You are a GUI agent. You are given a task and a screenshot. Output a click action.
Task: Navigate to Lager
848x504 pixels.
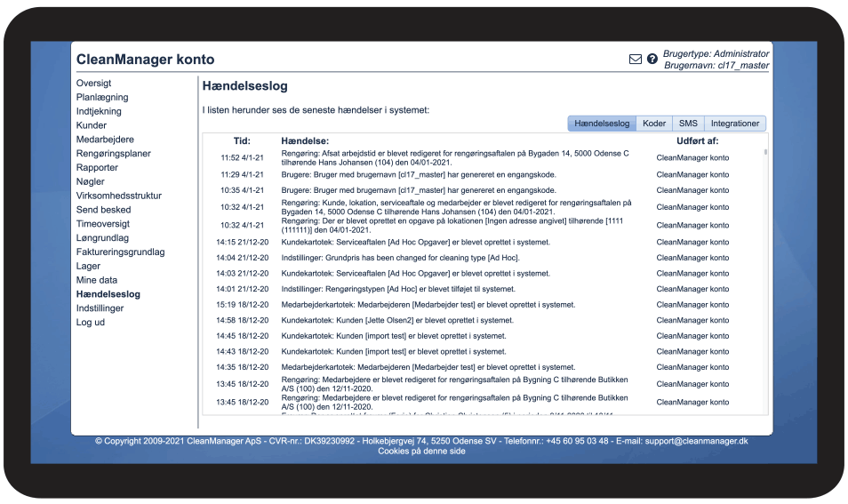click(x=88, y=266)
